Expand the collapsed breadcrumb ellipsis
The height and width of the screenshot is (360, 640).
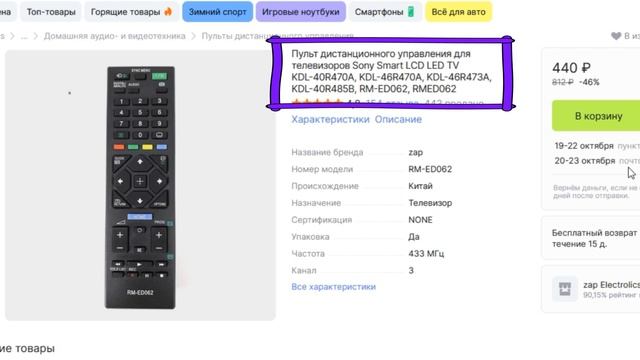point(24,36)
